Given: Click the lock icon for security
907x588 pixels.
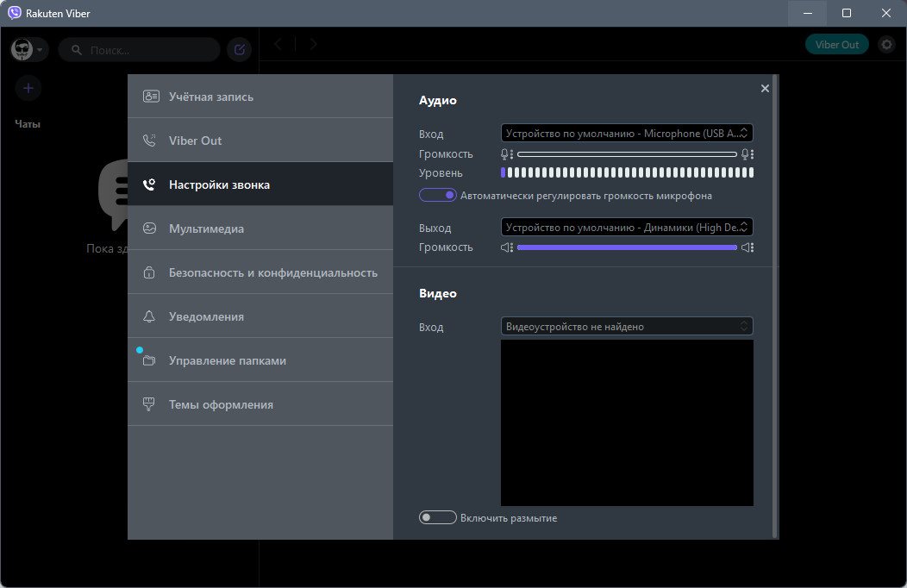Looking at the screenshot, I should (149, 272).
